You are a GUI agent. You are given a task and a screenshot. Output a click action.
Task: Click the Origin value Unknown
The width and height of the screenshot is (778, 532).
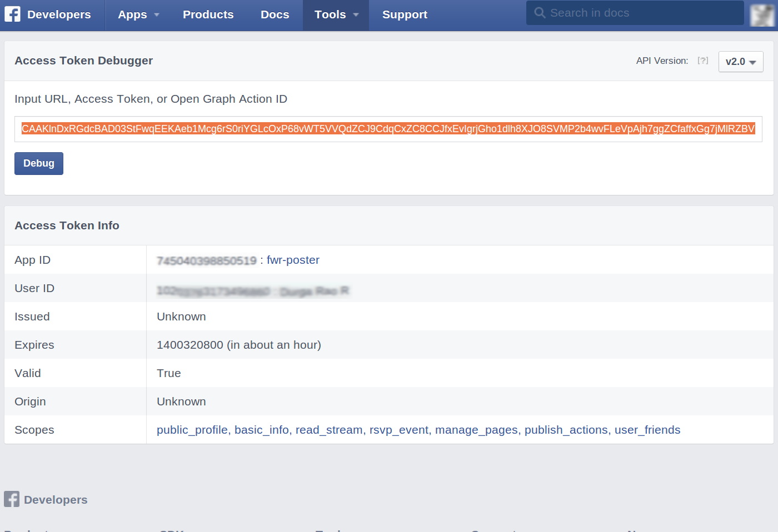coord(181,401)
